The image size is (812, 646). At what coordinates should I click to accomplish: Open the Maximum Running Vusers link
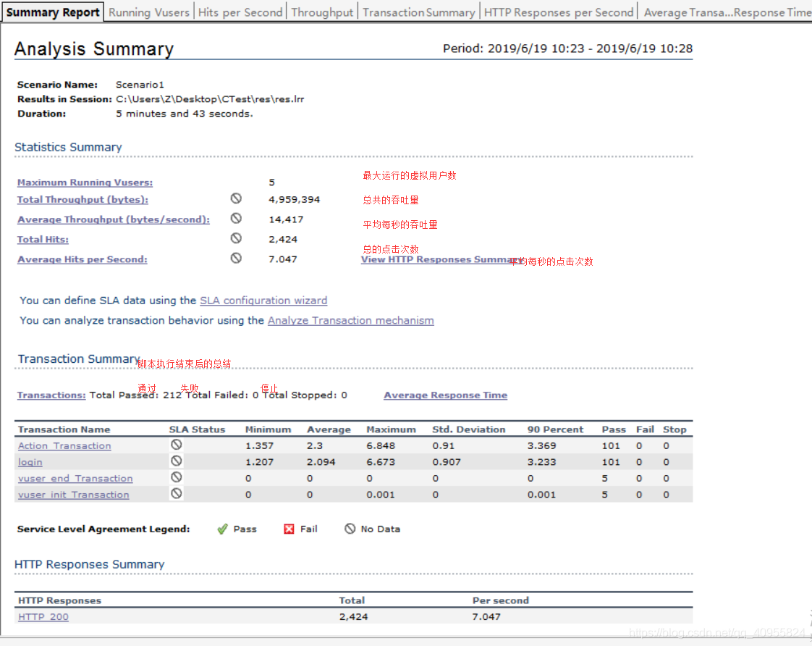pyautogui.click(x=85, y=183)
